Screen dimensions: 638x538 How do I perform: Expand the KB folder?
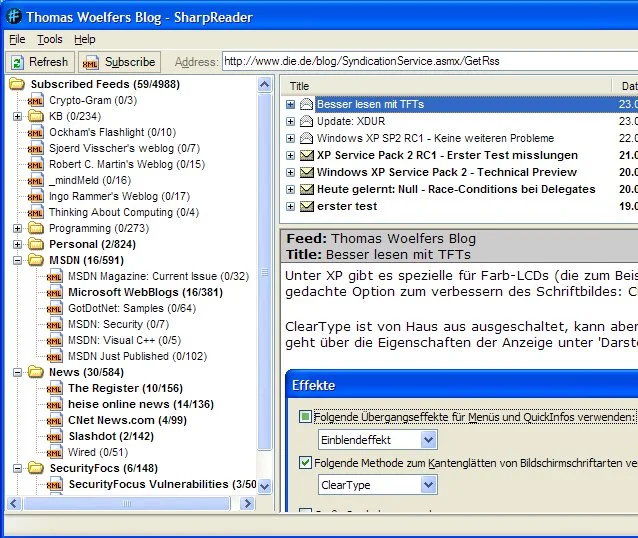tap(17, 117)
